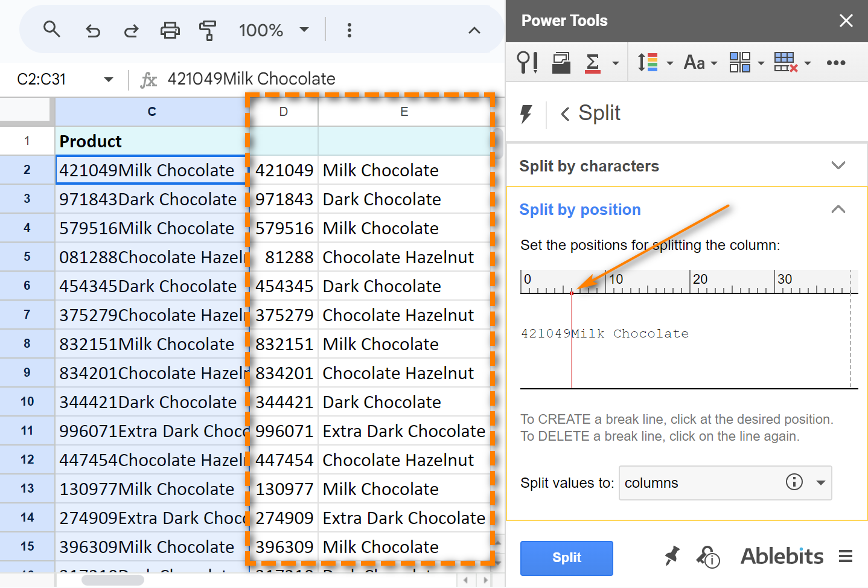Open more Power Tools options via ellipsis
This screenshot has width=868, height=588.
tap(836, 62)
